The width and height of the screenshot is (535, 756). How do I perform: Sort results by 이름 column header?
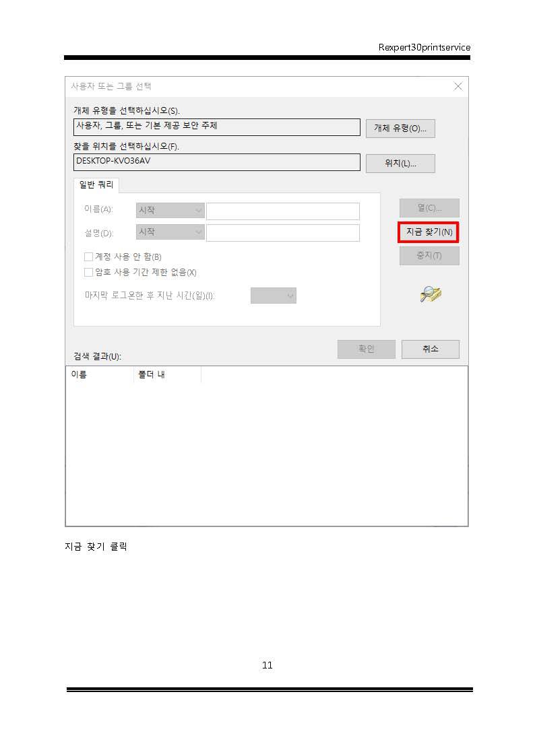point(100,374)
